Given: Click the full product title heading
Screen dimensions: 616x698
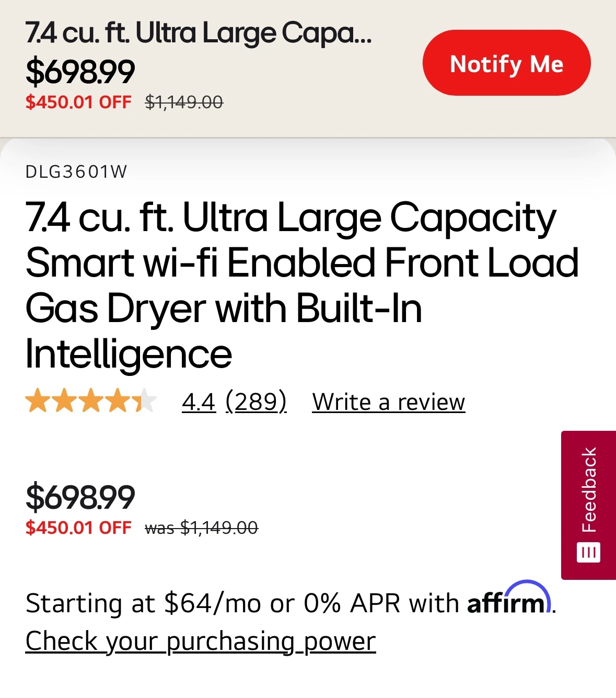Looking at the screenshot, I should [x=302, y=285].
